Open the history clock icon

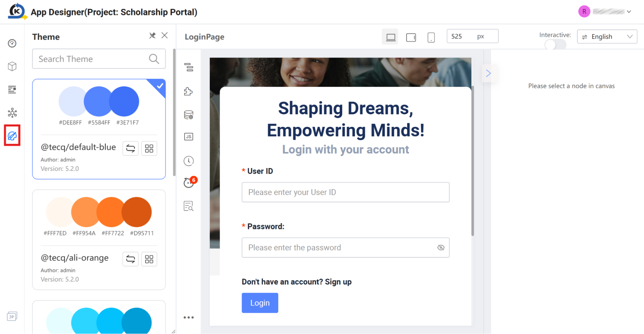pyautogui.click(x=189, y=161)
